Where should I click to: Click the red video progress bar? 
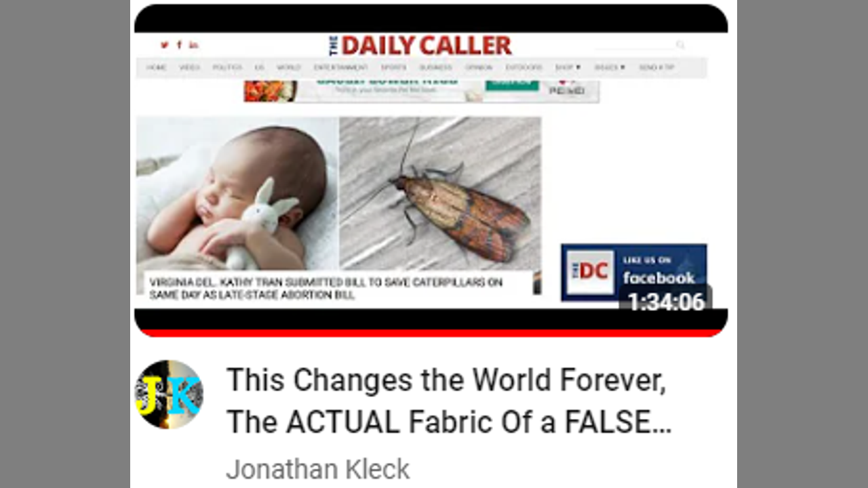click(x=431, y=333)
